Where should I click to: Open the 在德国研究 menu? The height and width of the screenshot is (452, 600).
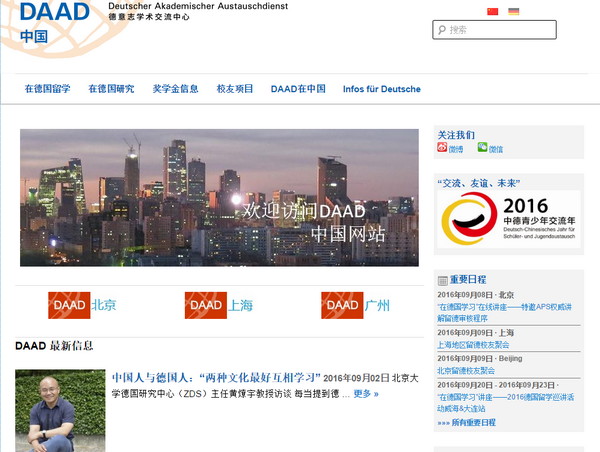click(x=111, y=89)
